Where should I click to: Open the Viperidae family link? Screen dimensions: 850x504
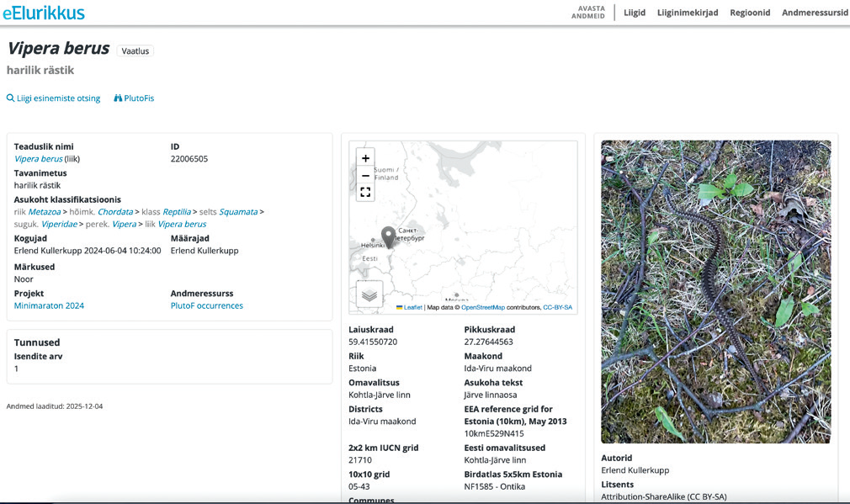(x=59, y=224)
